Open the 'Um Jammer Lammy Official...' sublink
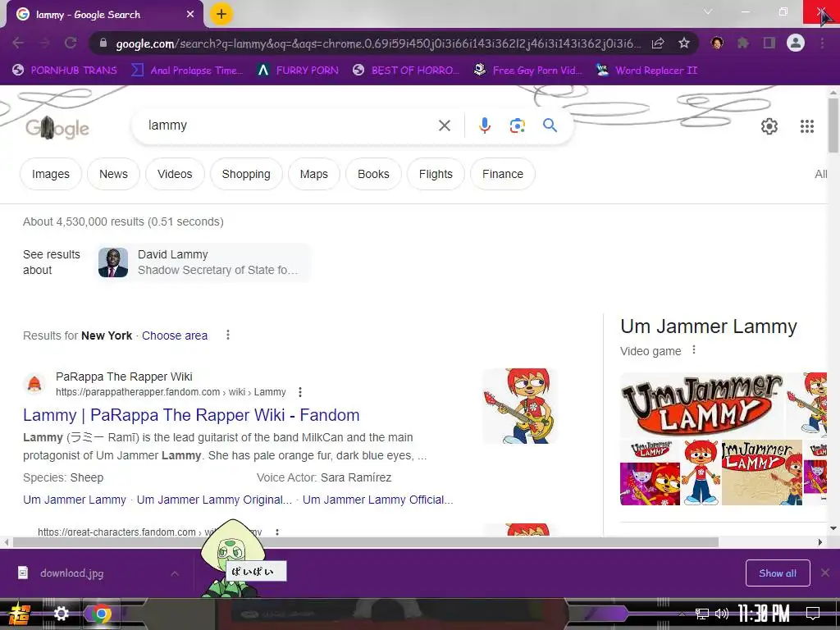This screenshot has height=630, width=840. [x=377, y=500]
